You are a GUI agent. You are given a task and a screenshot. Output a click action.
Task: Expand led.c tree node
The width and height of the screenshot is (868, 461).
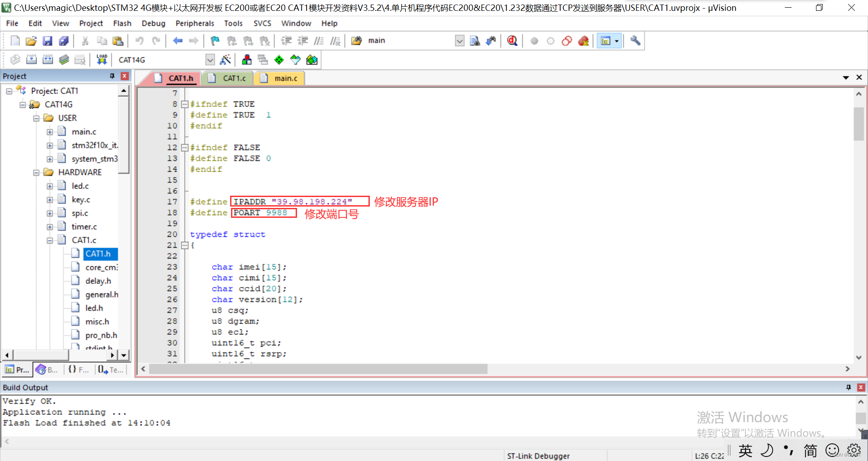[50, 186]
